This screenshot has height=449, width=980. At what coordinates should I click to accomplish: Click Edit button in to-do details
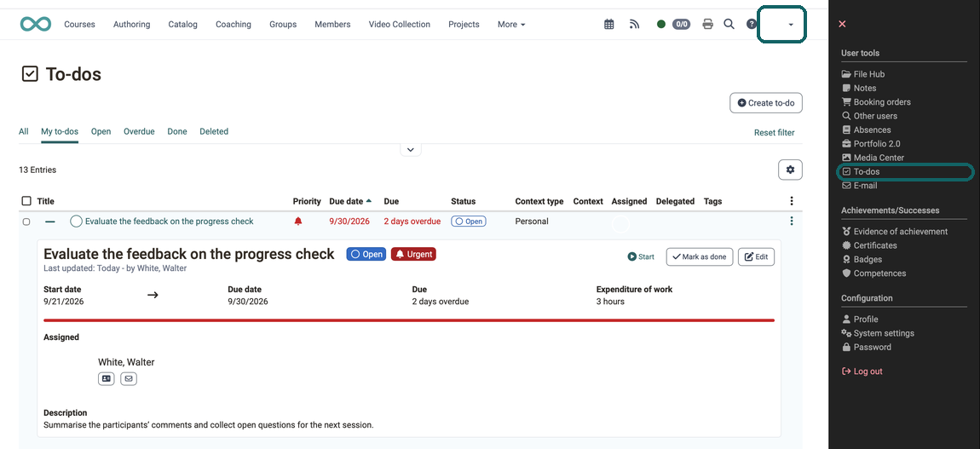[756, 256]
